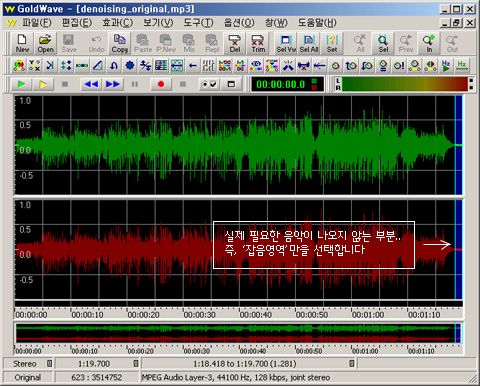
Task: Open the Set selection dialog button
Action: point(332,43)
